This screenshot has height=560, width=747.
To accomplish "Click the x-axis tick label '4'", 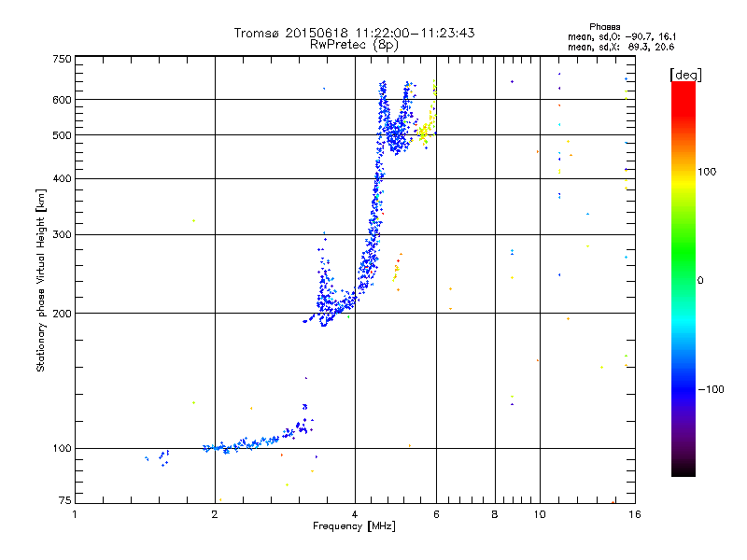I will point(355,514).
